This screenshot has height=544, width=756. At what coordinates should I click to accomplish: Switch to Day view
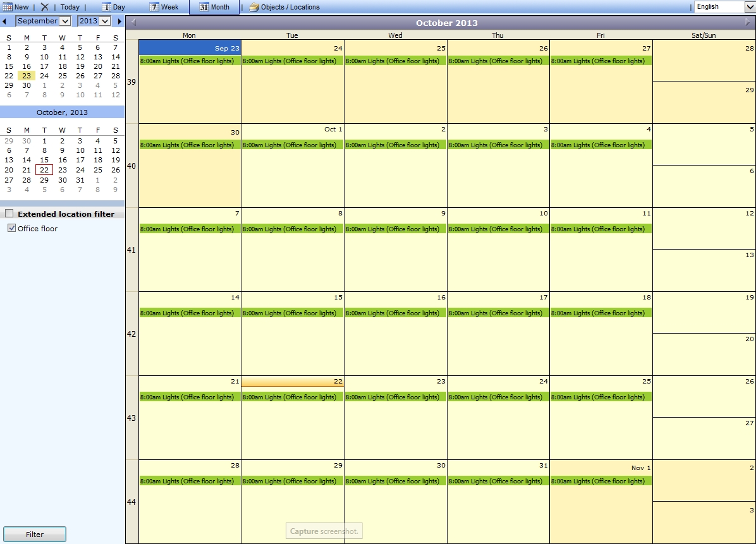[114, 8]
